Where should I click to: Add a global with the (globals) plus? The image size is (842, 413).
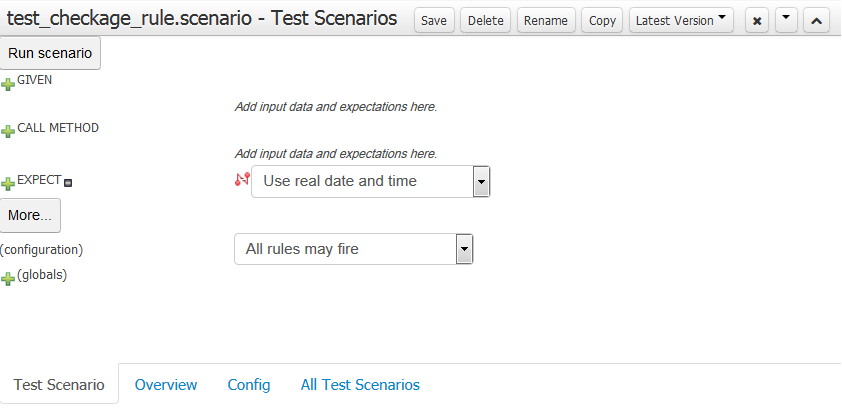(x=8, y=278)
